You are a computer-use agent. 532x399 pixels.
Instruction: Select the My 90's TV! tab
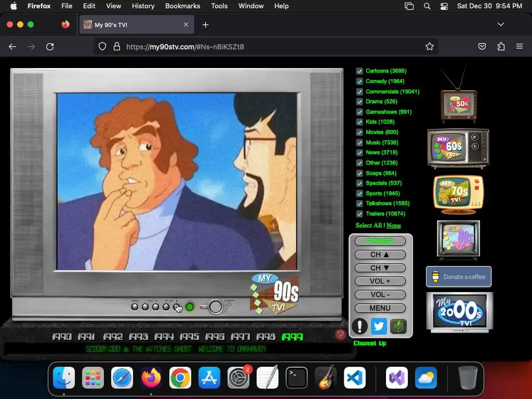click(x=137, y=25)
